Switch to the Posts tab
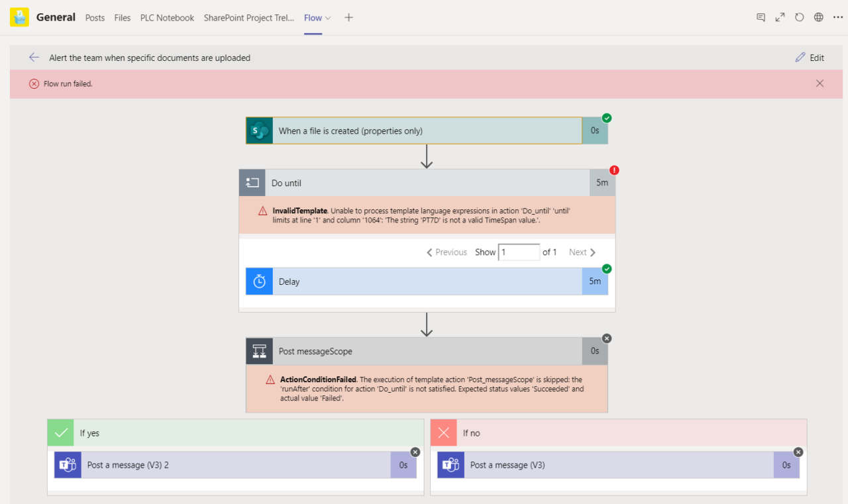This screenshot has width=848, height=504. pyautogui.click(x=95, y=18)
